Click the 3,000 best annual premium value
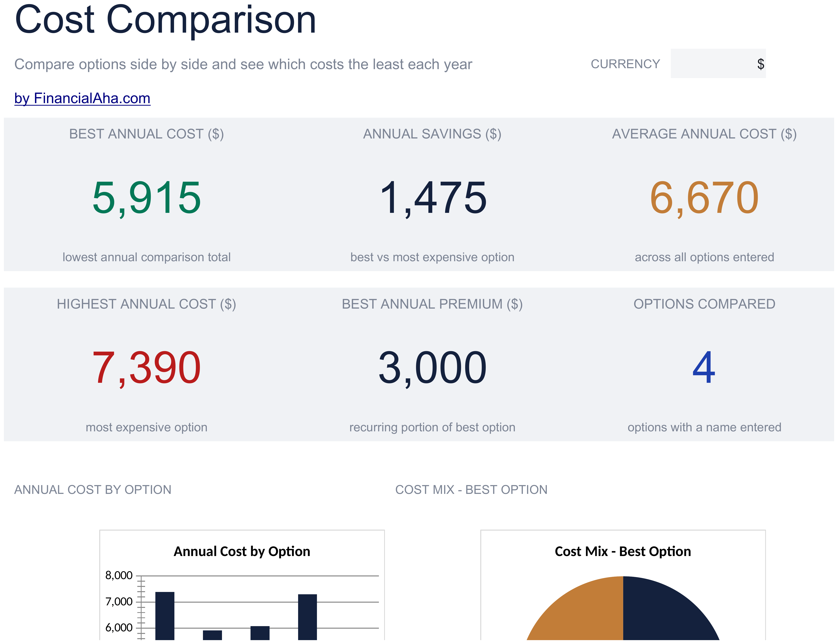This screenshot has height=644, width=838. tap(432, 368)
